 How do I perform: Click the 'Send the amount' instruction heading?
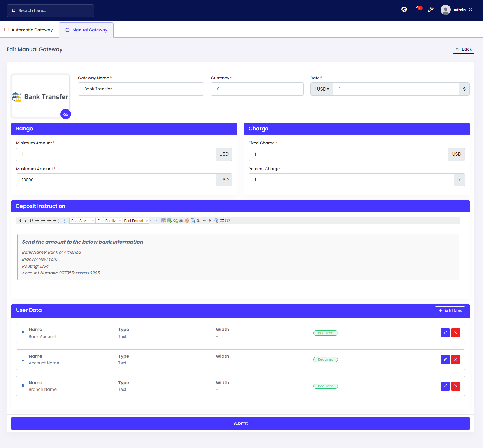coord(82,242)
